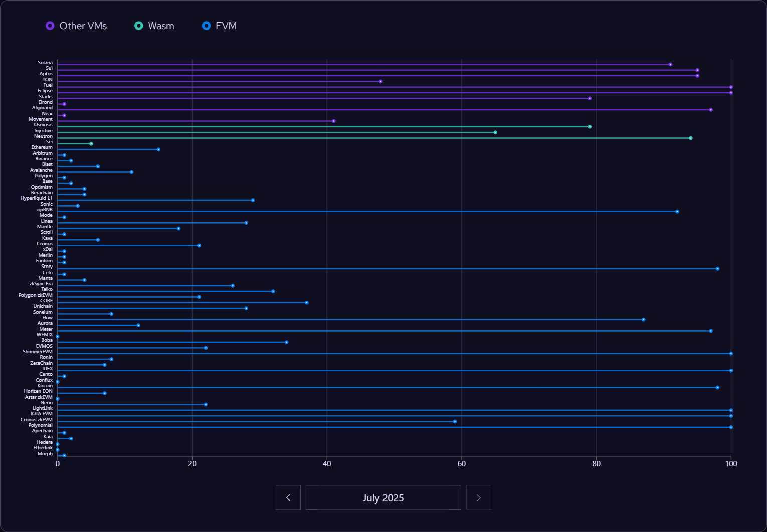Click the Eclipse axis label
767x532 pixels.
45,91
